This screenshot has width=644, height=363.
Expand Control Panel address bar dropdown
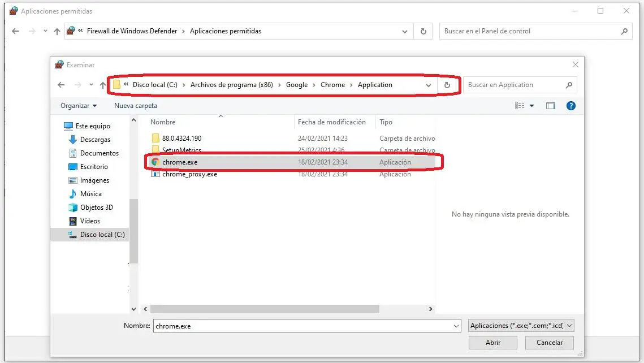[405, 32]
